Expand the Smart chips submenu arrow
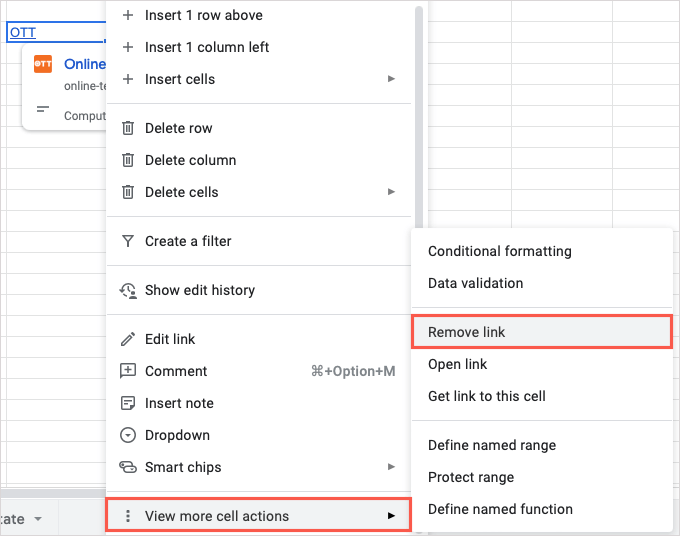 (392, 467)
